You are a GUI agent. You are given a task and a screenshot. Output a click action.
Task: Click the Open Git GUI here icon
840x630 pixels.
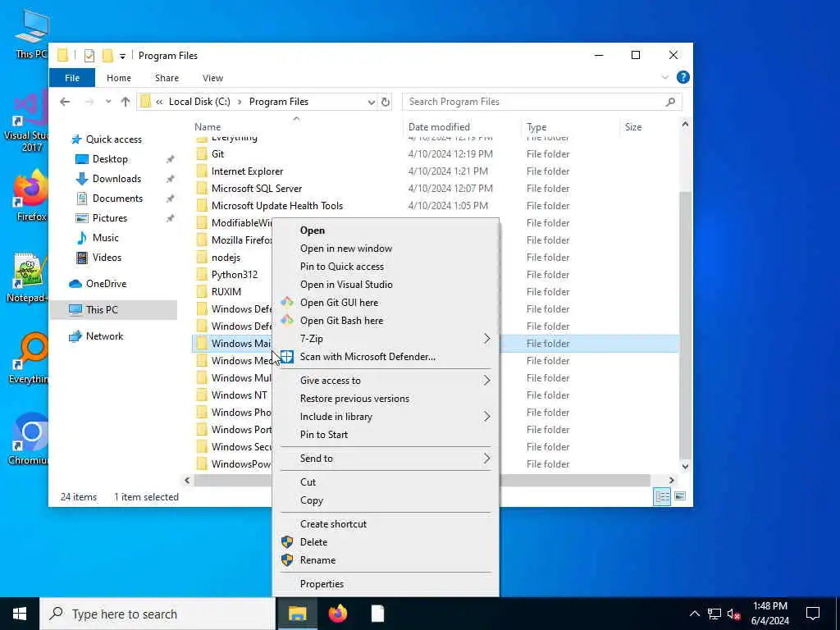287,302
